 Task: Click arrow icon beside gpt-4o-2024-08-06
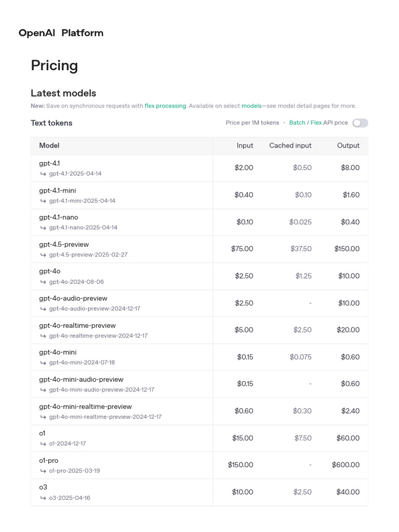click(x=43, y=282)
